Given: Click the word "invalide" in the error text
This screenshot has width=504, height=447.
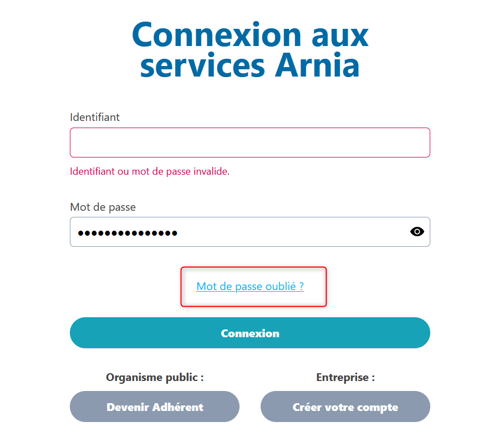Looking at the screenshot, I should click(x=211, y=171).
